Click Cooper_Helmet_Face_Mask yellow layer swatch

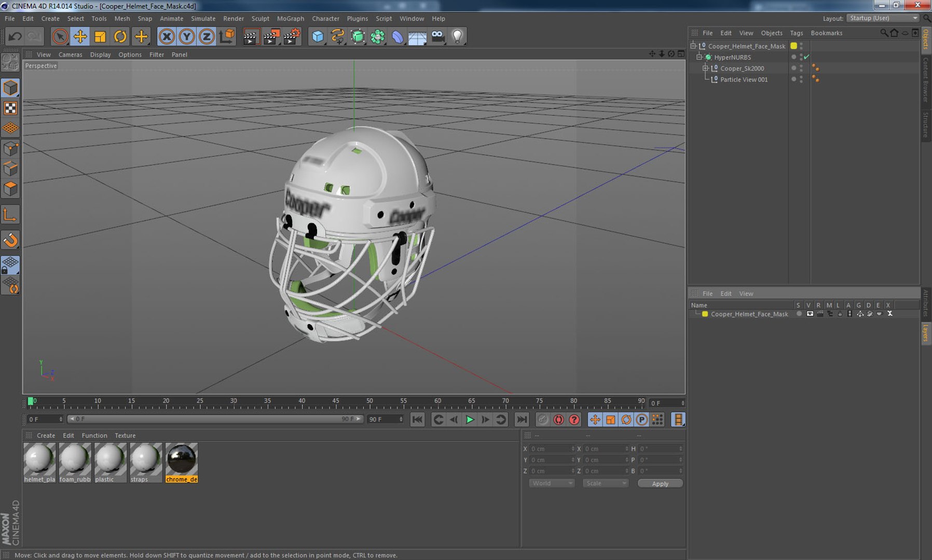[x=793, y=46]
